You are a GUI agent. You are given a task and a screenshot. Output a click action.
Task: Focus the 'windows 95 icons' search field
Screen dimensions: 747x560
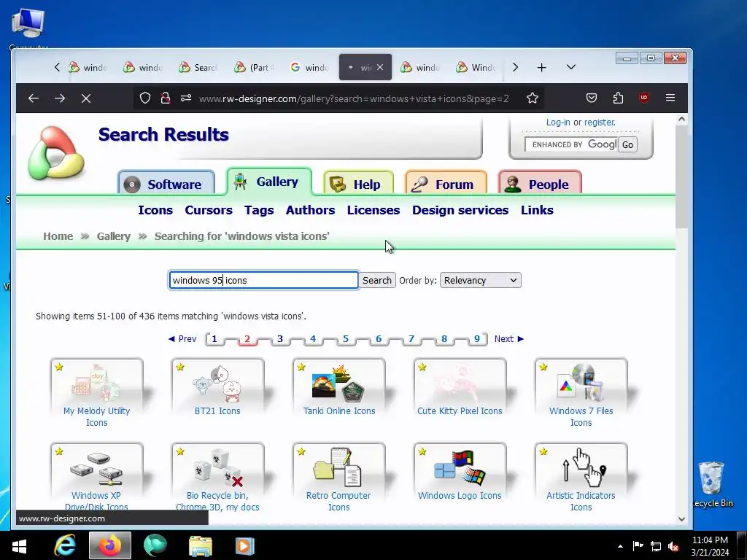[263, 280]
